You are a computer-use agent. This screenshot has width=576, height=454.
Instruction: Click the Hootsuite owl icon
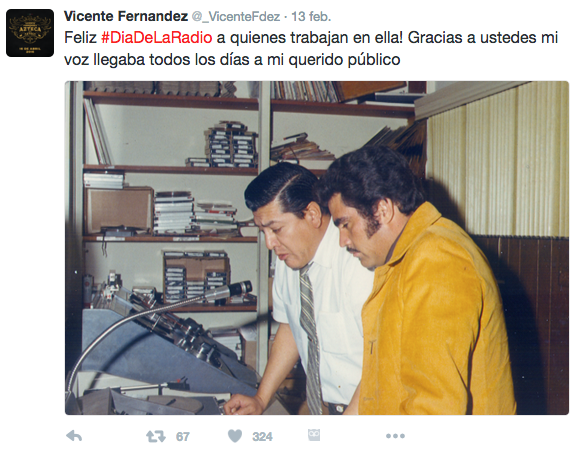tap(314, 435)
